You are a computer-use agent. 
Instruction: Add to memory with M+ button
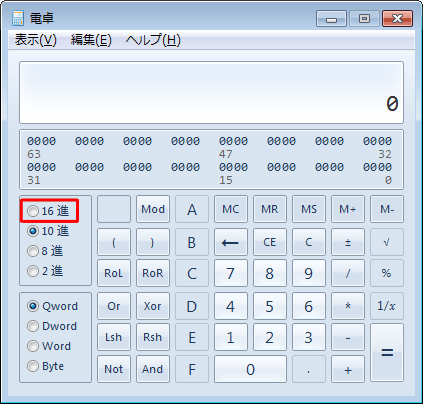click(x=348, y=209)
